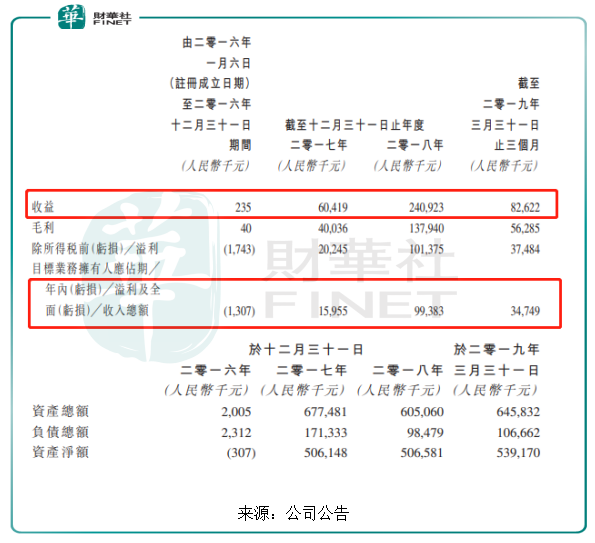Viewport: 595px width, 543px height.
Task: Select the 資產淨額 row label
Action: (61, 452)
